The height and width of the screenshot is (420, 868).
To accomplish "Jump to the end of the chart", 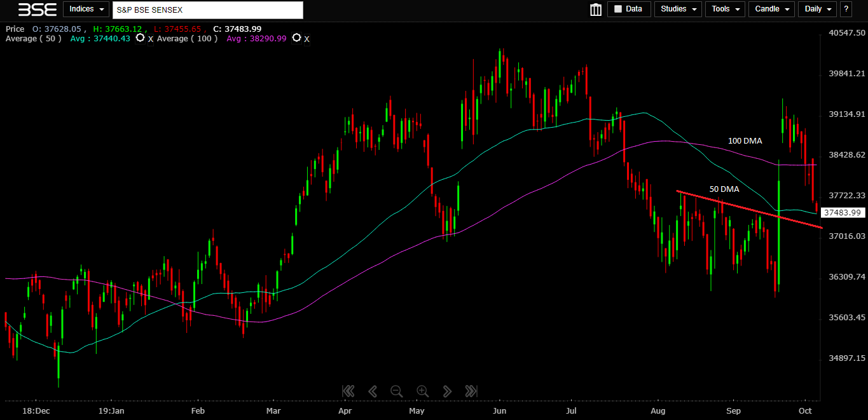I will [x=471, y=391].
